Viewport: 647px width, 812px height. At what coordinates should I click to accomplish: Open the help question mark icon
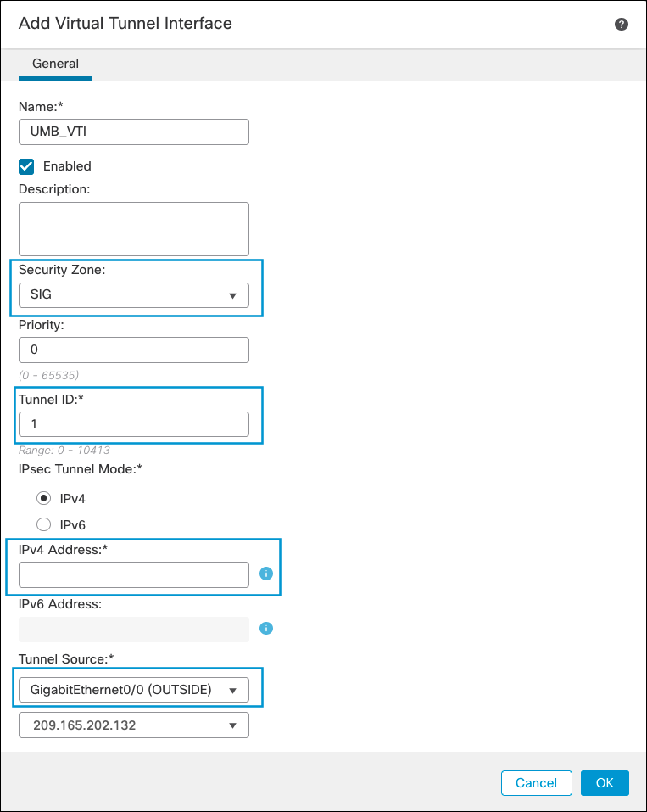[x=621, y=24]
